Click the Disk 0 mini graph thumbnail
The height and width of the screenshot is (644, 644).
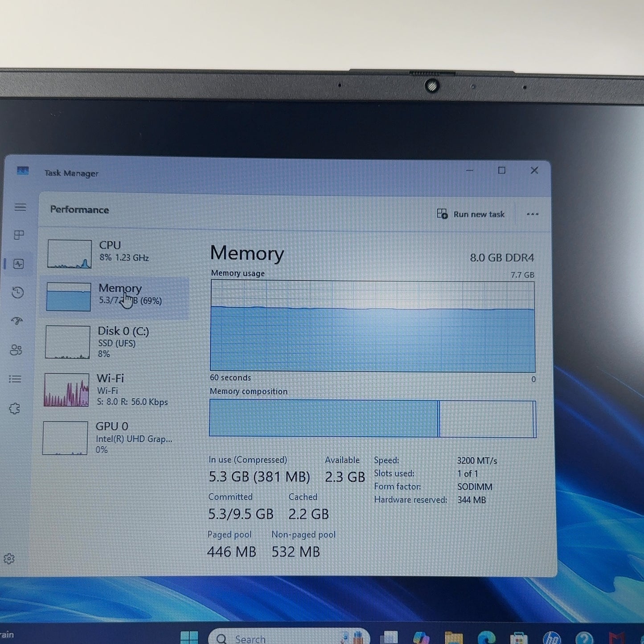pyautogui.click(x=68, y=342)
